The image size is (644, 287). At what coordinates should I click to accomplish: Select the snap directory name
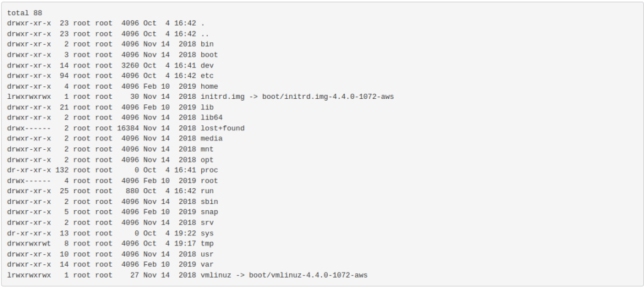[x=209, y=212]
